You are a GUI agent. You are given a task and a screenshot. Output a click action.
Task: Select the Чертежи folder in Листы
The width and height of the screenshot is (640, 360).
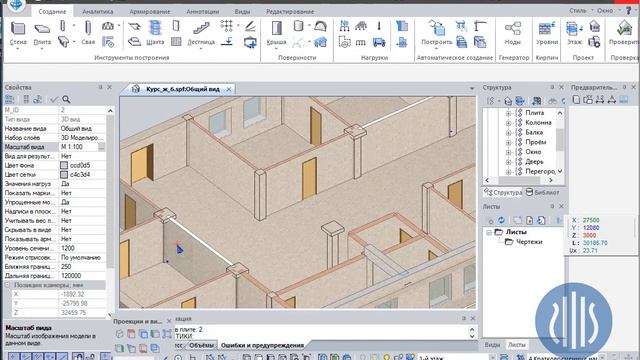(x=524, y=242)
